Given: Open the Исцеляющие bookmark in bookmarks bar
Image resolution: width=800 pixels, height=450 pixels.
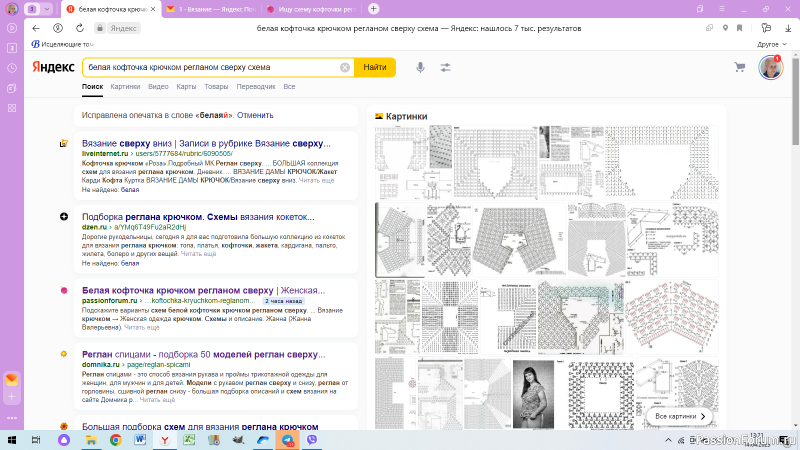Looking at the screenshot, I should coord(63,44).
